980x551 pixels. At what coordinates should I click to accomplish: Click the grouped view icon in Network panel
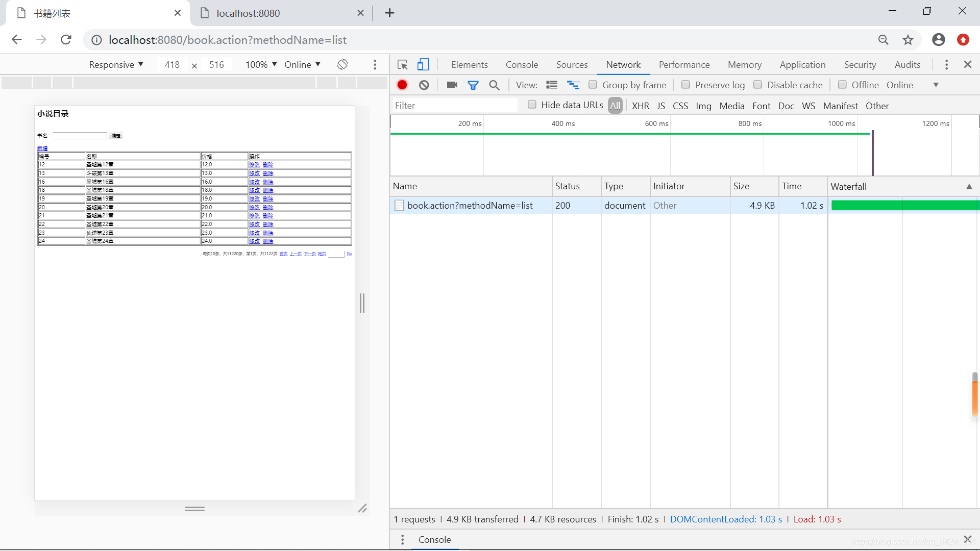click(572, 84)
